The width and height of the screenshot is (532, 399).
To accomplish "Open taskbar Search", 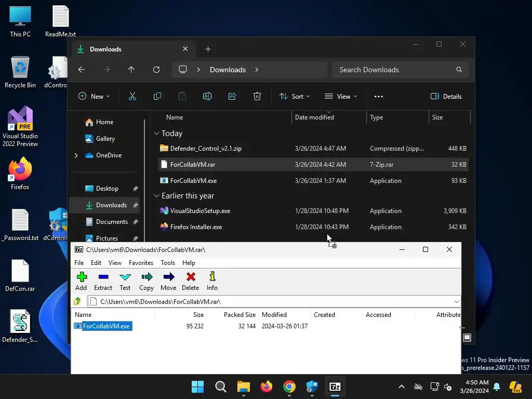I will 220,387.
